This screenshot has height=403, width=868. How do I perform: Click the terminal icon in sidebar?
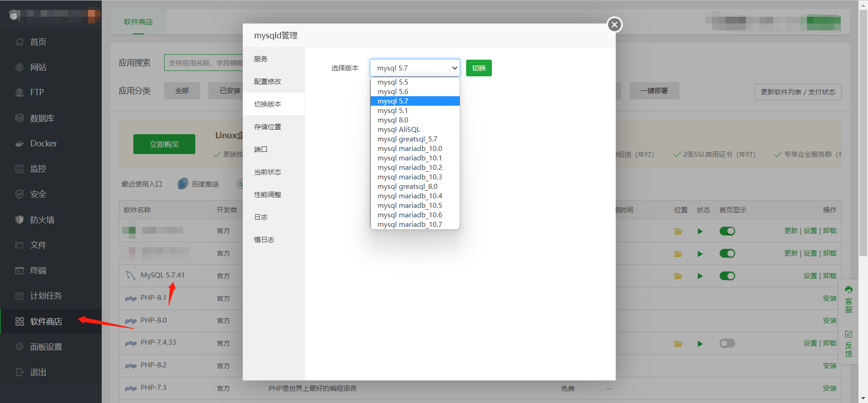[19, 271]
